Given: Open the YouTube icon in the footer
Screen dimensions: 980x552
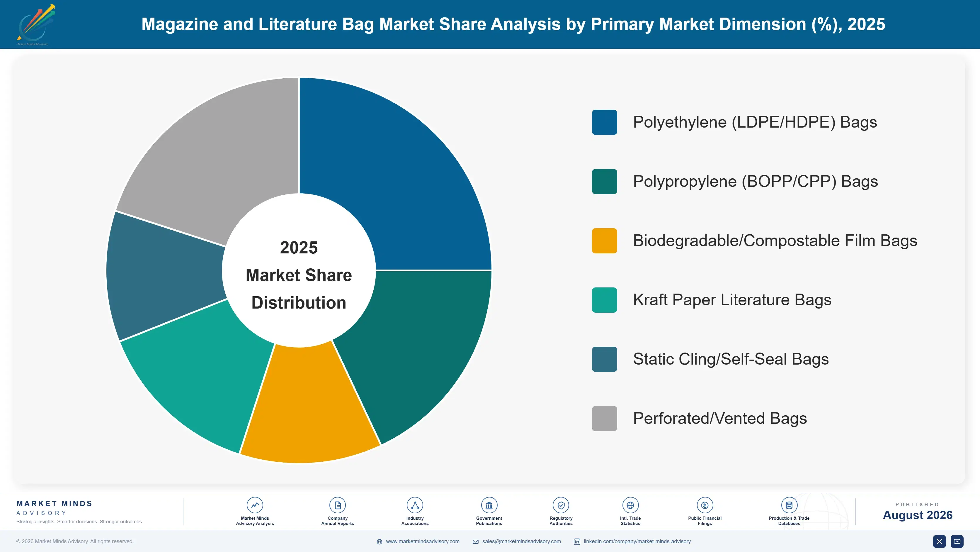Looking at the screenshot, I should tap(957, 541).
